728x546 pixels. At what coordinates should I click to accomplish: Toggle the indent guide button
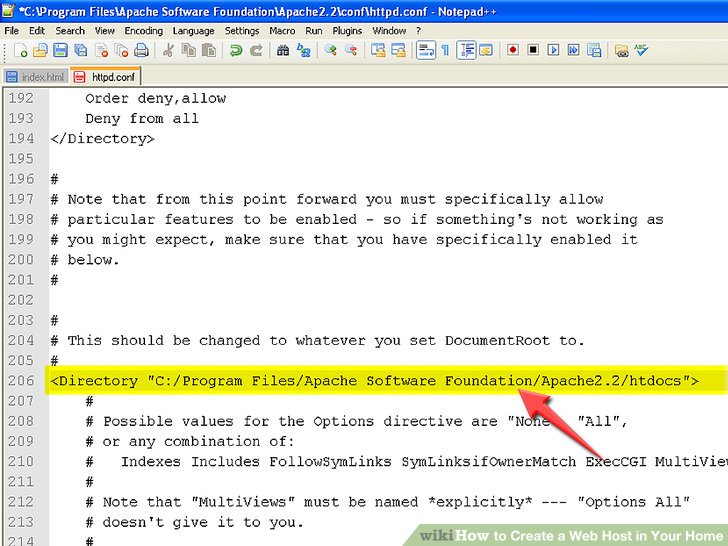coord(466,50)
